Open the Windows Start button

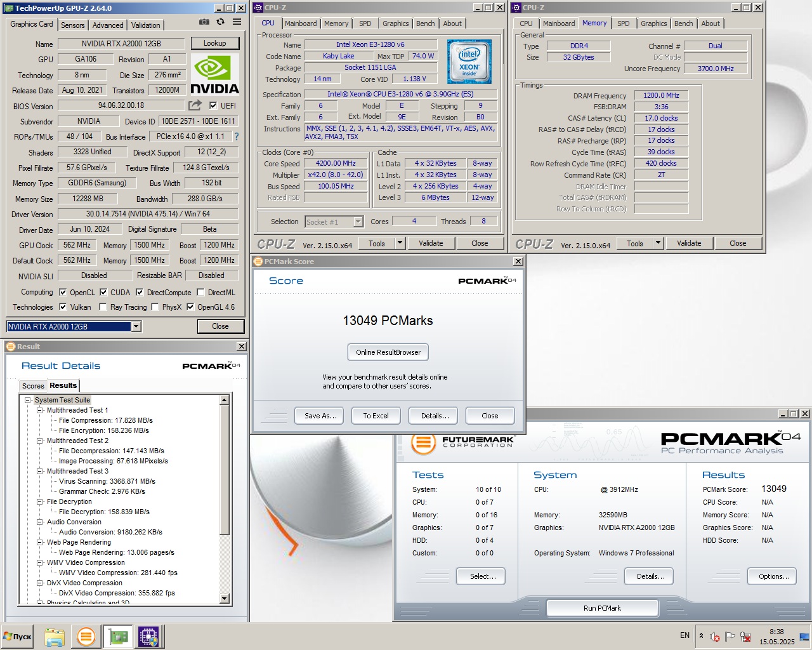(17, 637)
